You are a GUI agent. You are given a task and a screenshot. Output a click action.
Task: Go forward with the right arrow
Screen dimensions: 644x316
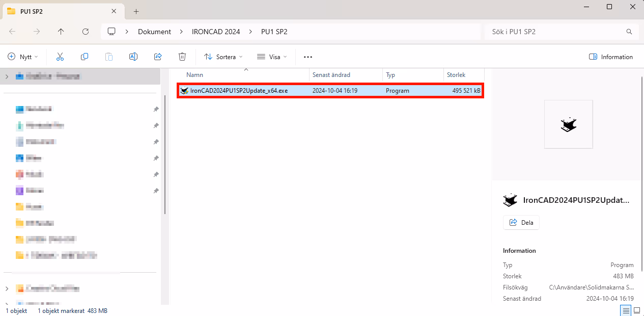37,32
